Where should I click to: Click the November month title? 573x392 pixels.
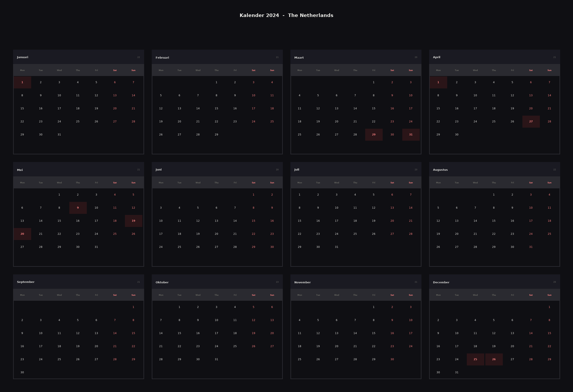pos(303,282)
